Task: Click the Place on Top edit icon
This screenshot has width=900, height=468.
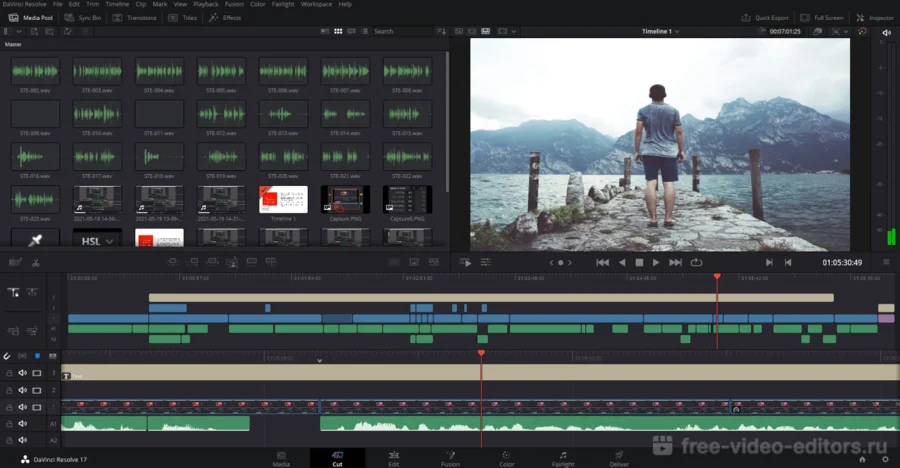Action: tap(251, 262)
